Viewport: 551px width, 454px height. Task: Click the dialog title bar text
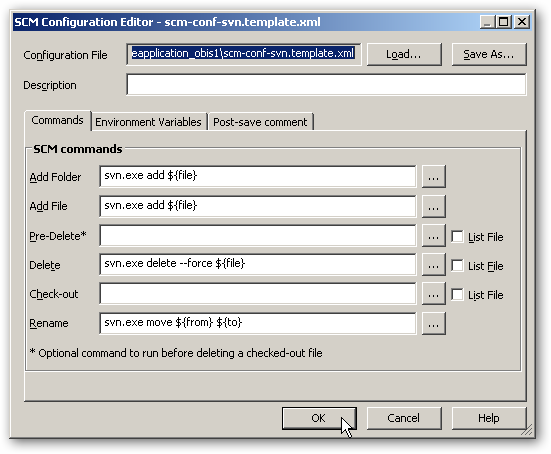coord(167,22)
